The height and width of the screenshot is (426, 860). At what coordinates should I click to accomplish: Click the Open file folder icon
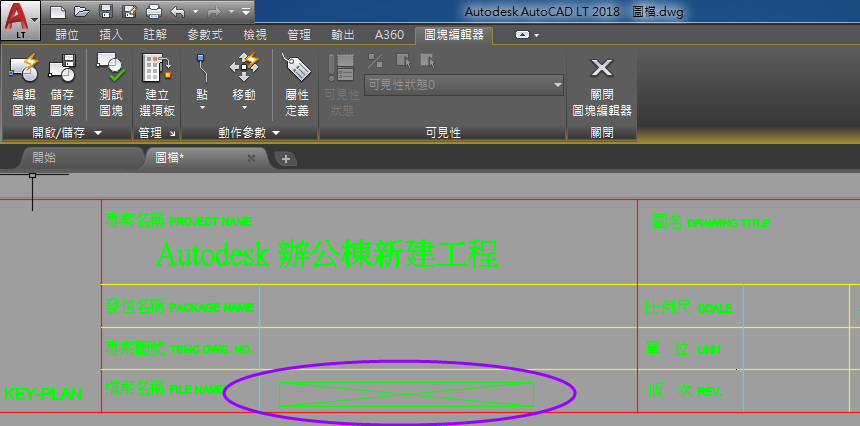81,10
